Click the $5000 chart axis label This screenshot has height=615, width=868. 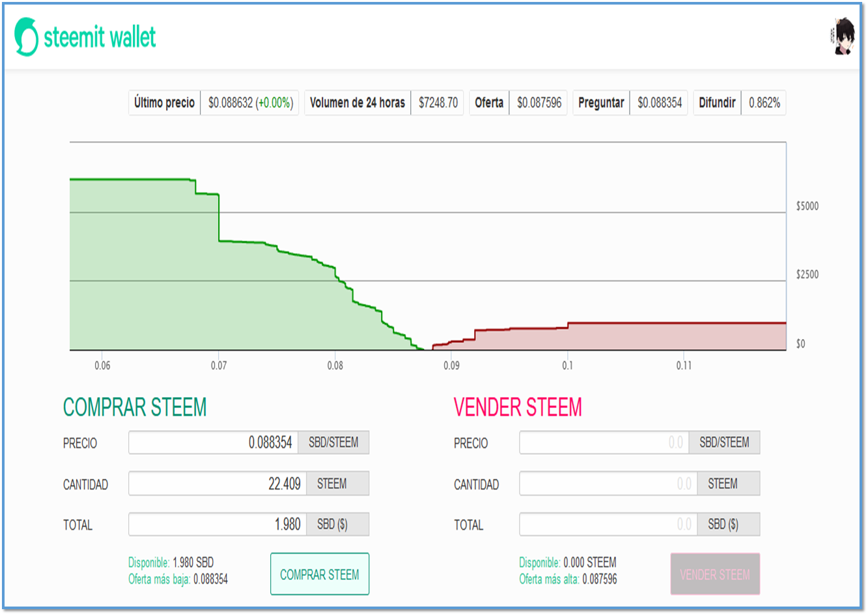807,206
